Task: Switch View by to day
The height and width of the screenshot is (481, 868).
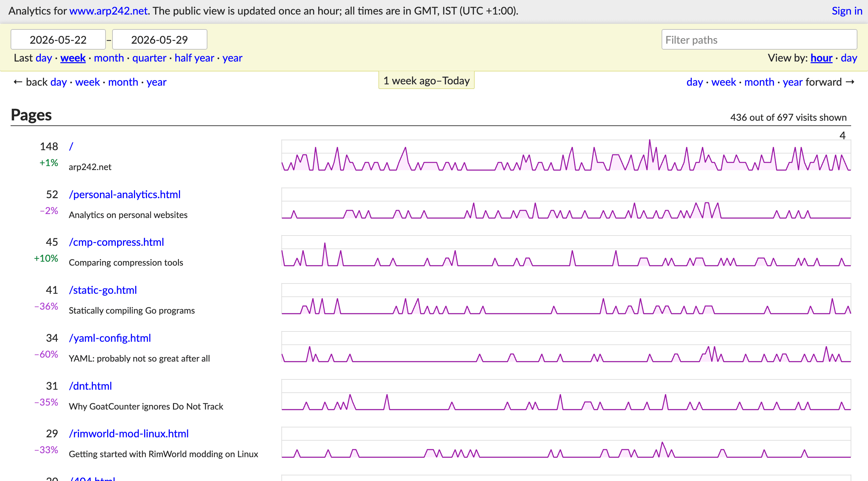Action: [x=849, y=58]
